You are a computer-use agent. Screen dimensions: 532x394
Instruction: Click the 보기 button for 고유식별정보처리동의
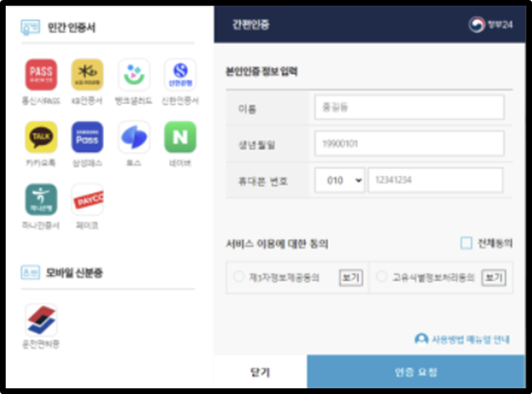point(493,278)
